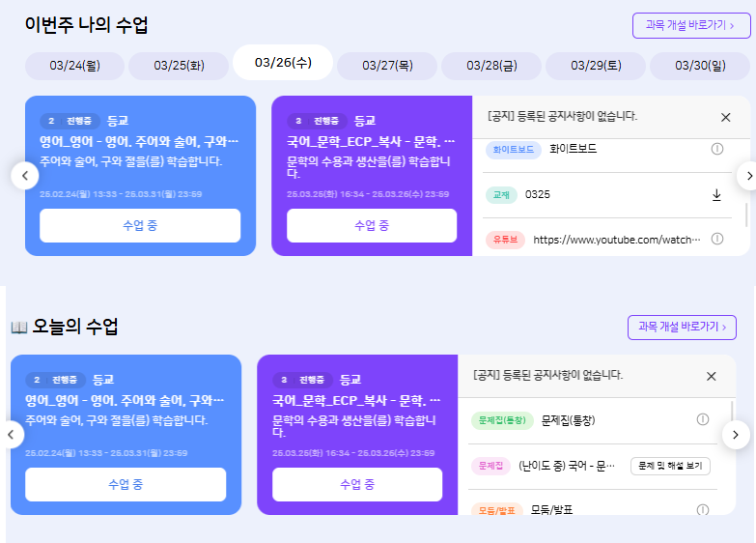Click the book icon beside 오늘의 수업

(18, 328)
